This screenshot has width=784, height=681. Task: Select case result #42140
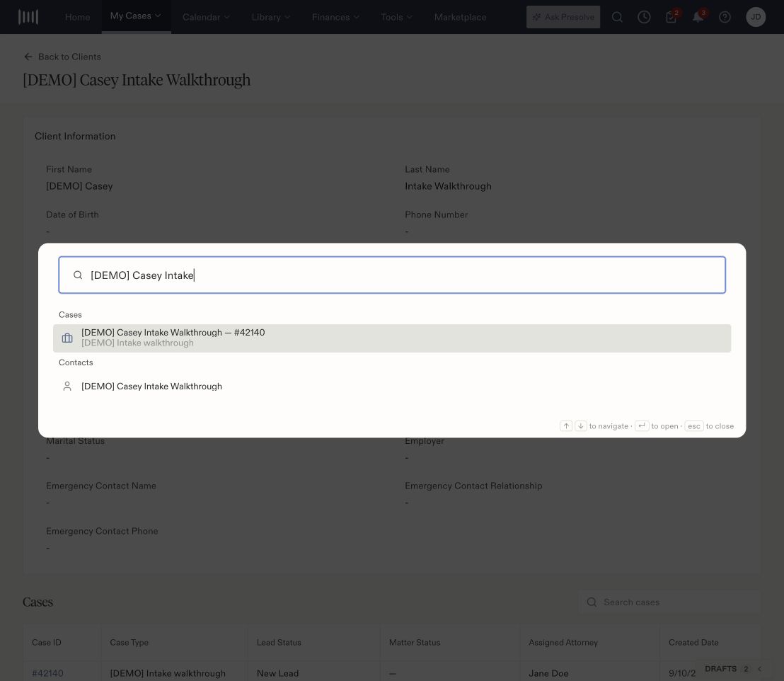tap(392, 338)
